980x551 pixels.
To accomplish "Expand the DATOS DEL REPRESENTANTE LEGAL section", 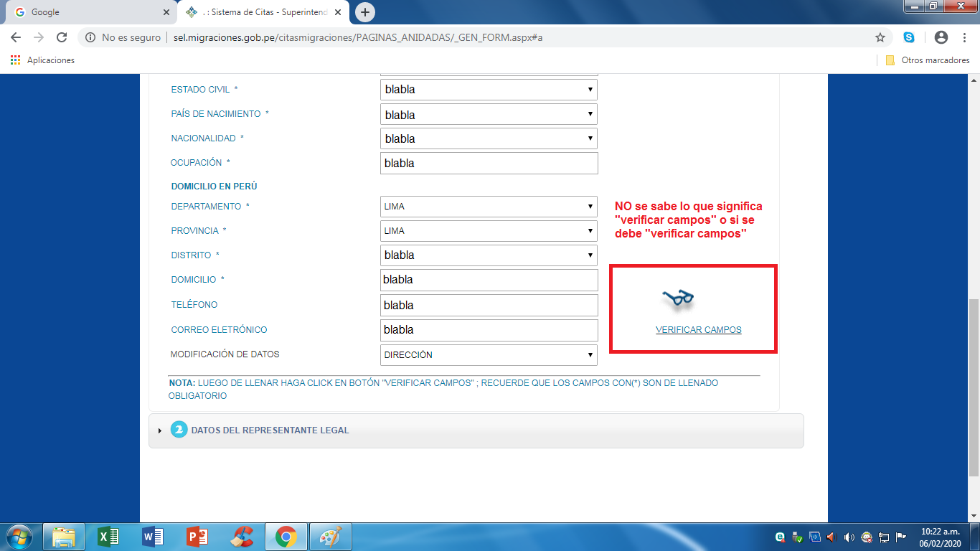I will (x=268, y=430).
